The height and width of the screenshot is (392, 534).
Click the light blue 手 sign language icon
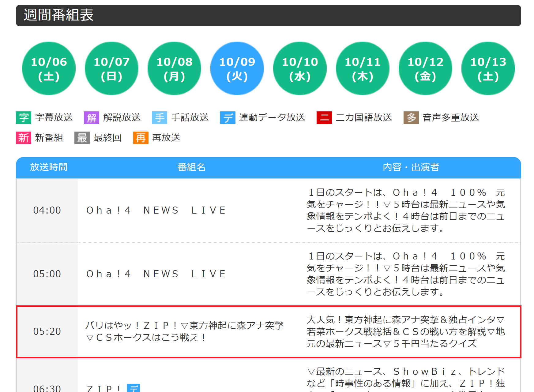160,118
